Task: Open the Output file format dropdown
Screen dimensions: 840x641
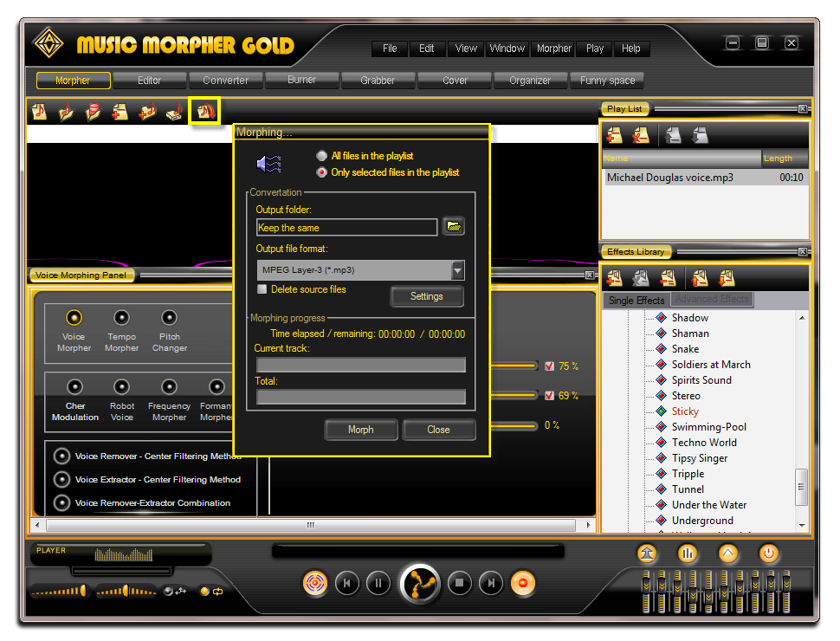Action: pyautogui.click(x=457, y=270)
